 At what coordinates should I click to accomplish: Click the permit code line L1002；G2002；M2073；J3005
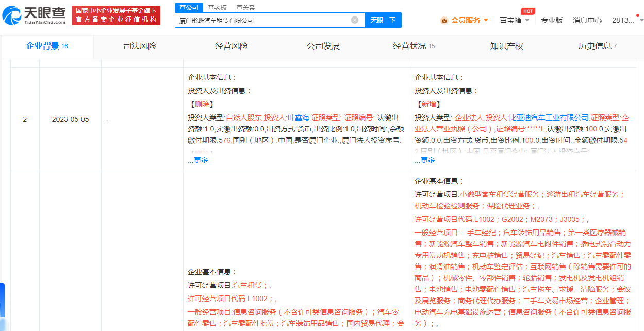pos(528,219)
